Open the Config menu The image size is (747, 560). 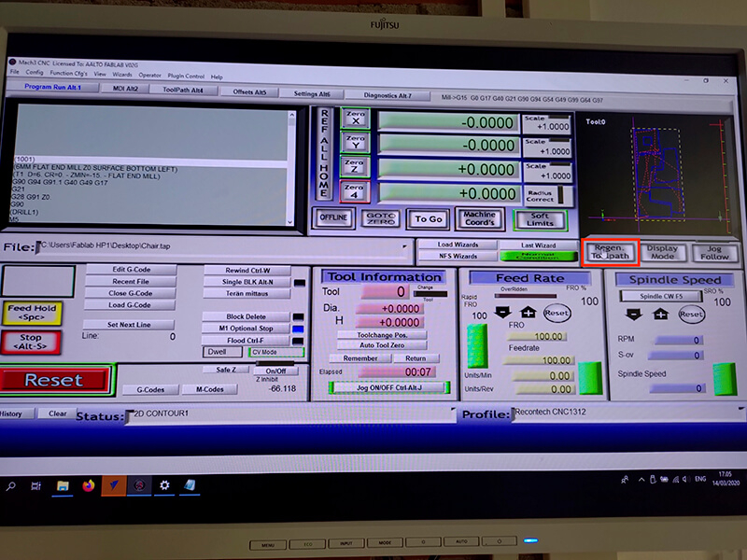(35, 73)
